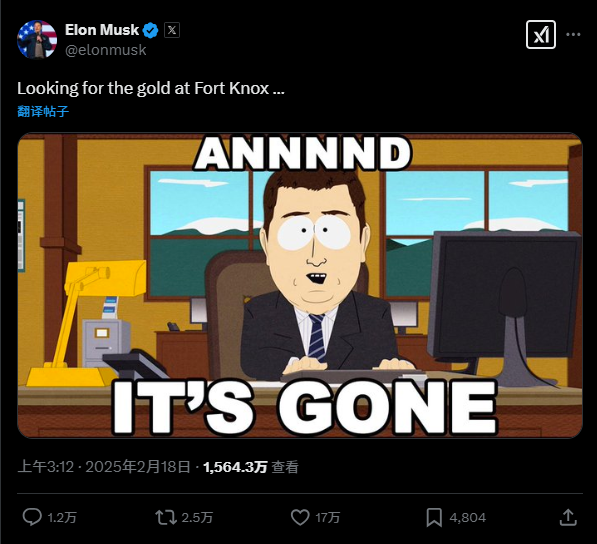This screenshot has width=597, height=544.
Task: Bookmark the post with the bookmark icon
Action: pos(434,518)
